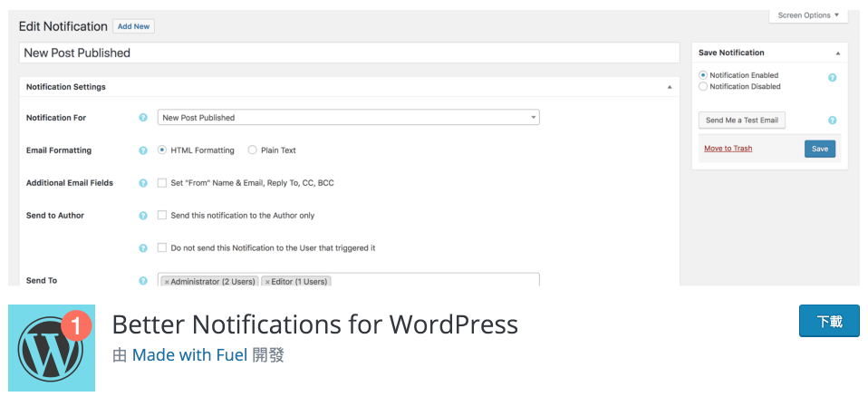The height and width of the screenshot is (416, 868).
Task: Collapse the Save Notification panel
Action: pos(838,53)
